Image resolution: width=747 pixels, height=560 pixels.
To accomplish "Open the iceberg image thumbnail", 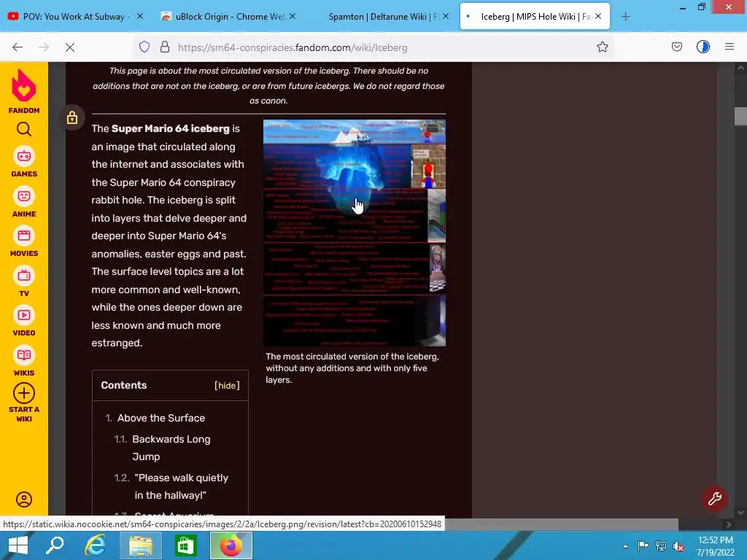I will pos(355,233).
